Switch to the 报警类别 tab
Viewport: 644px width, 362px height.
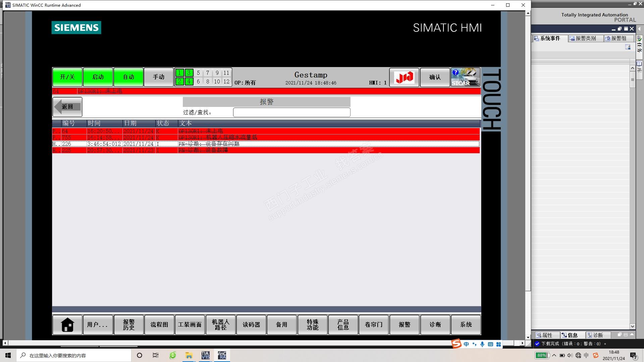pos(585,39)
